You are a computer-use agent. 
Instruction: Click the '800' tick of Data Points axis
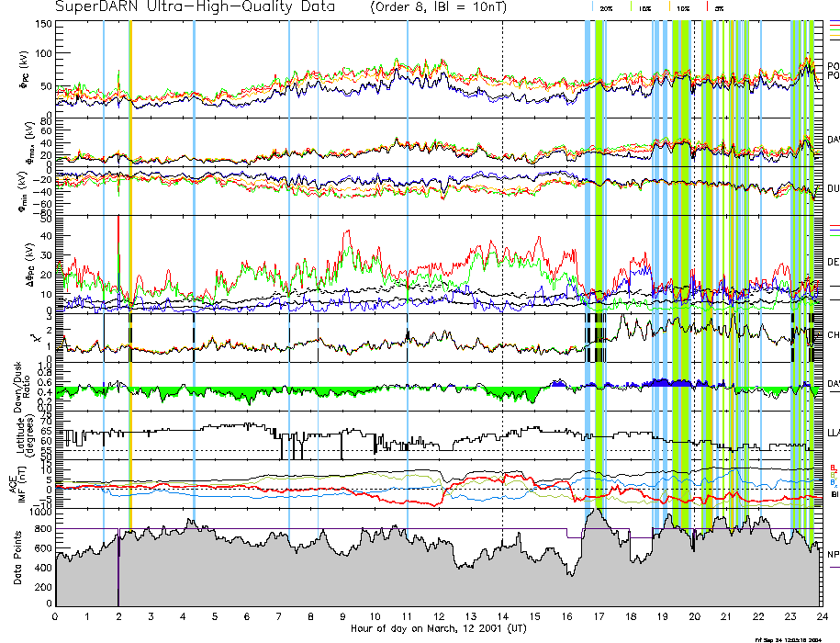pyautogui.click(x=44, y=529)
